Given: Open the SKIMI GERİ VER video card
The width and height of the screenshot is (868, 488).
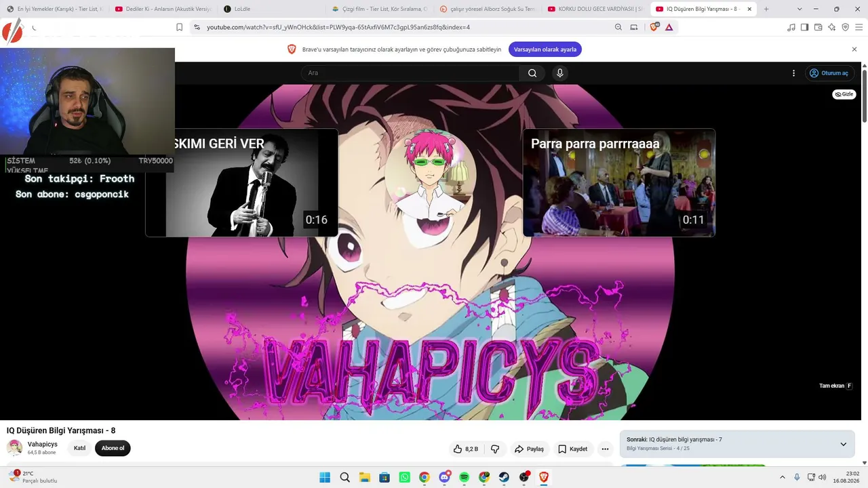Looking at the screenshot, I should point(241,182).
